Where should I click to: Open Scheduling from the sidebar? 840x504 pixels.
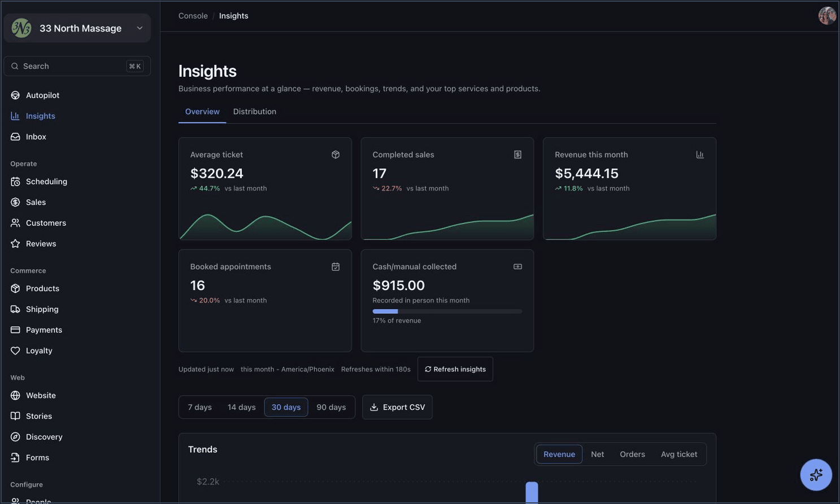pos(77,182)
